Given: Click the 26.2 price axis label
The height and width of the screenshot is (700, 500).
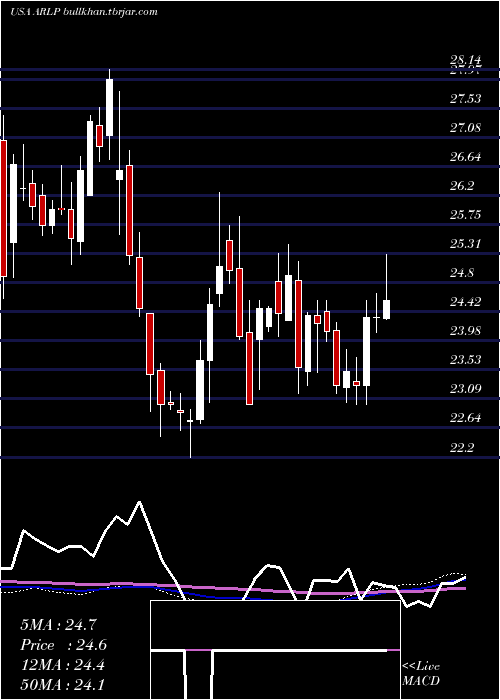Looking at the screenshot, I should coord(462,186).
